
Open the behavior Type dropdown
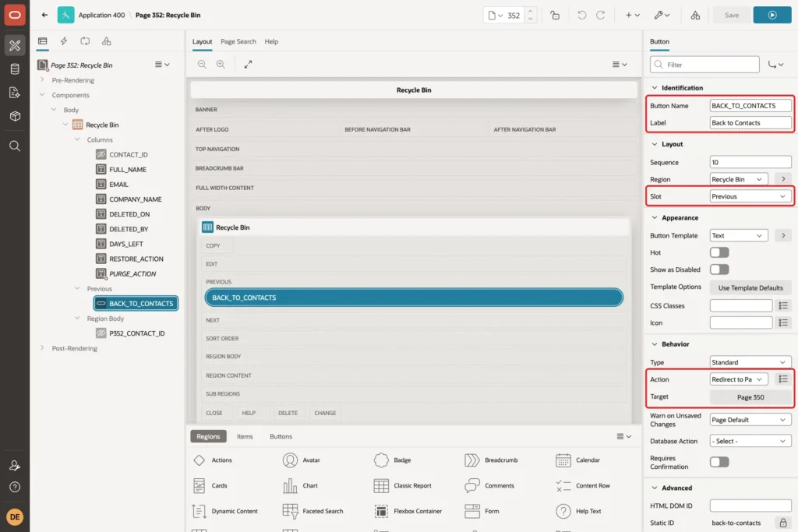point(750,362)
